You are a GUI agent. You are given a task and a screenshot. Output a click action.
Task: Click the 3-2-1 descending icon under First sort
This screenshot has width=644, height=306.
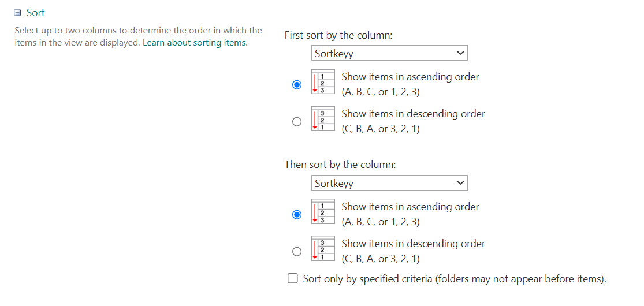tap(323, 119)
